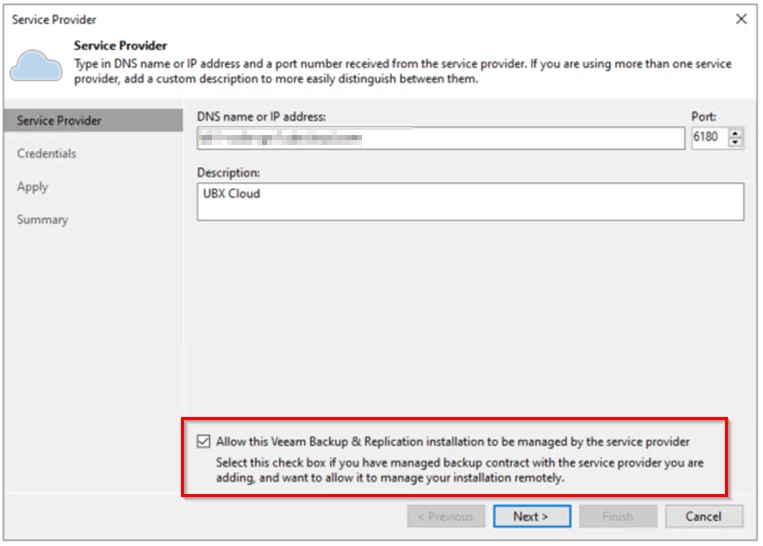
Task: Click the Previous button
Action: (x=445, y=517)
